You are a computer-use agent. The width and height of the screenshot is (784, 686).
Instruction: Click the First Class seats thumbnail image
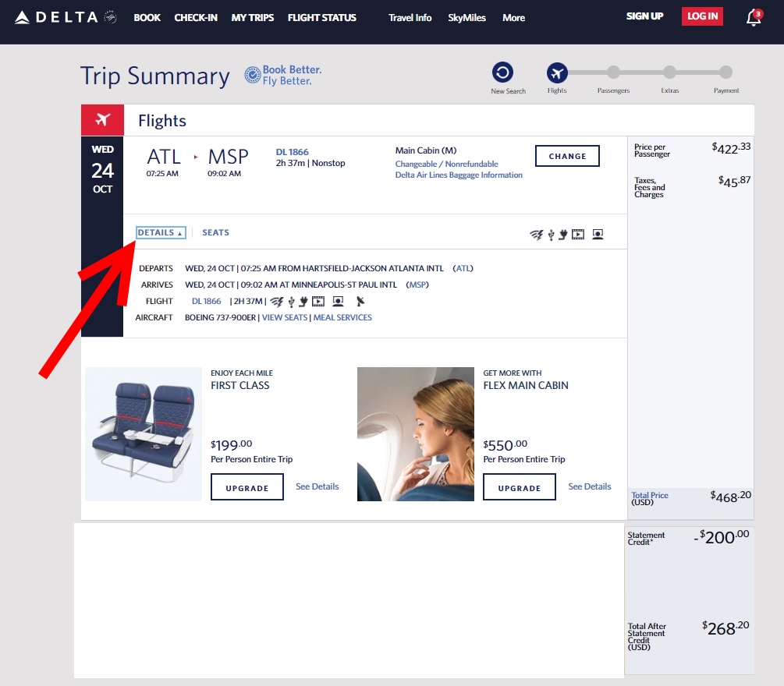tap(143, 433)
